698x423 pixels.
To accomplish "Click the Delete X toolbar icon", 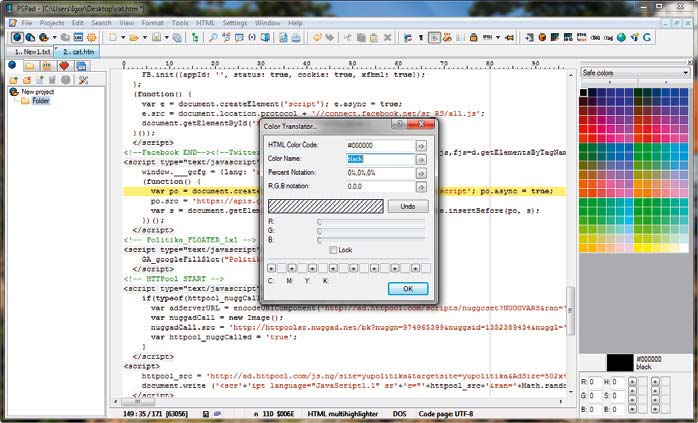I will [387, 37].
